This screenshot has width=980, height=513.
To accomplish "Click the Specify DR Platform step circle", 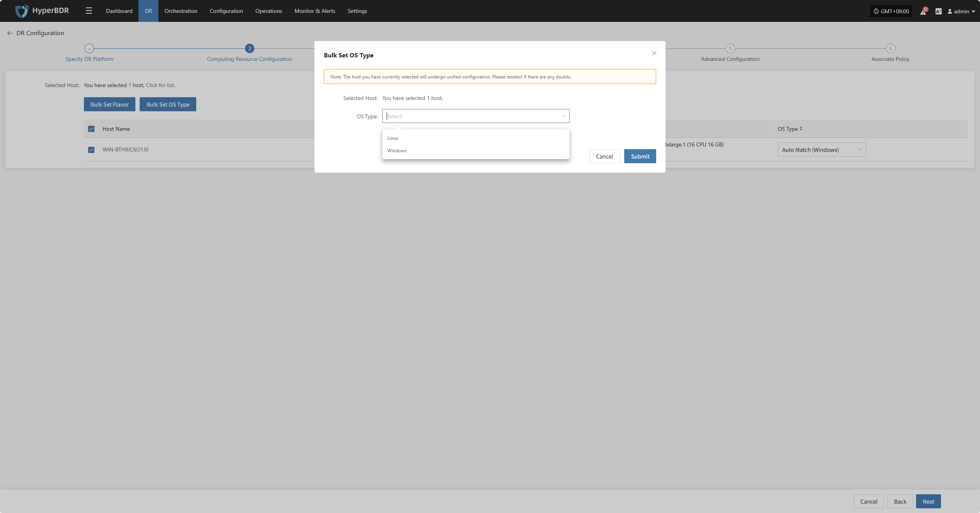I will point(89,48).
